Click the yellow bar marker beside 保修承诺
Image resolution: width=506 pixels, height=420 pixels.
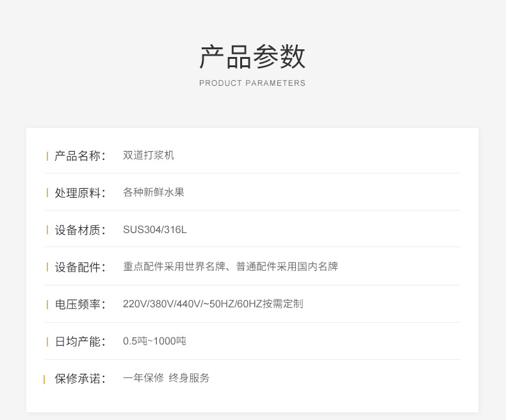point(44,380)
